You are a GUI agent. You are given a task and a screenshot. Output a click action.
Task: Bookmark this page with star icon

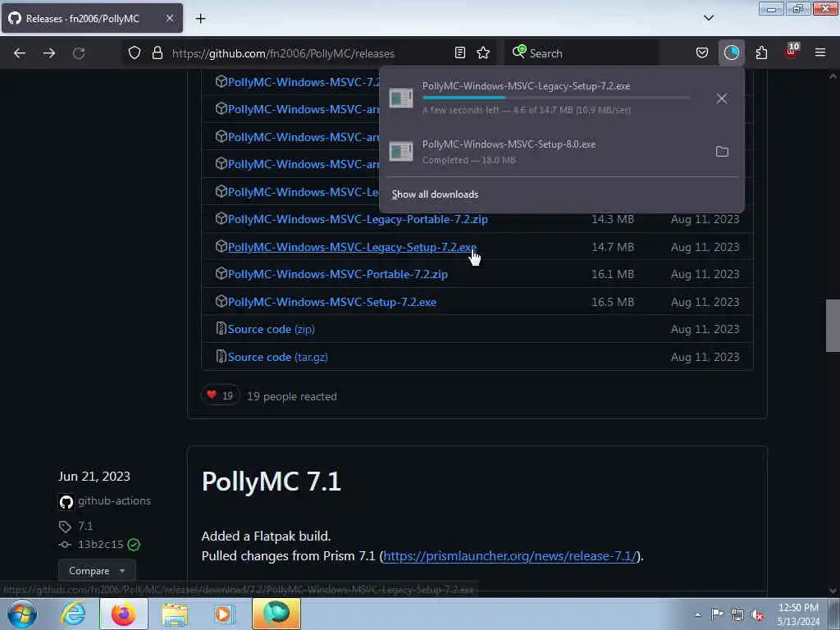coord(483,53)
